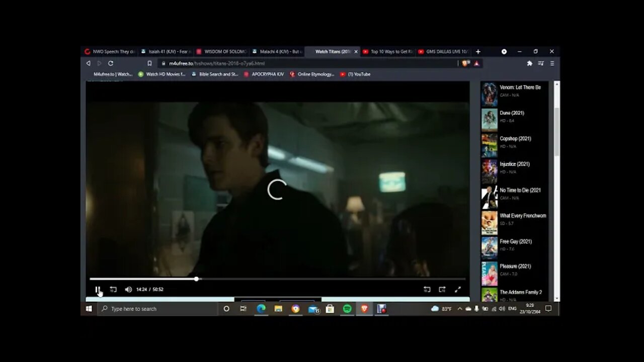Open Watch HD Movies bookmark
The width and height of the screenshot is (644, 362).
click(x=162, y=74)
